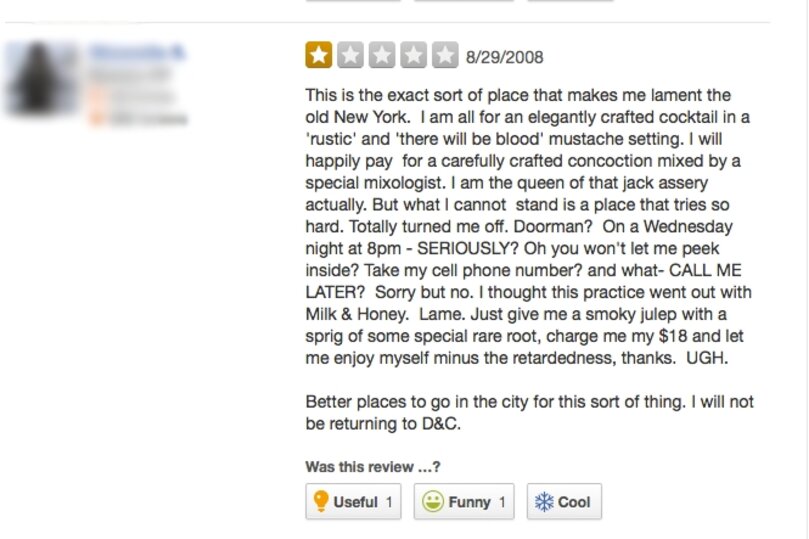Click the second gray rating star

pyautogui.click(x=350, y=55)
